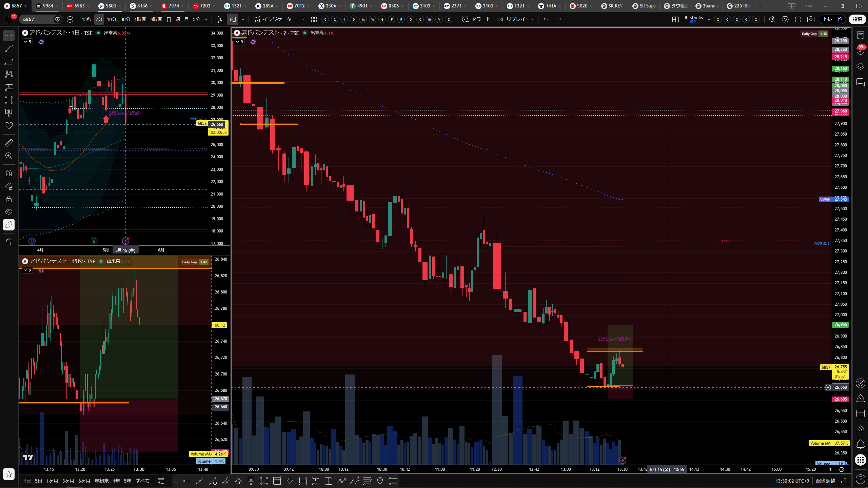Toggle hide all drawings eye icon
The width and height of the screenshot is (868, 488).
[9, 212]
